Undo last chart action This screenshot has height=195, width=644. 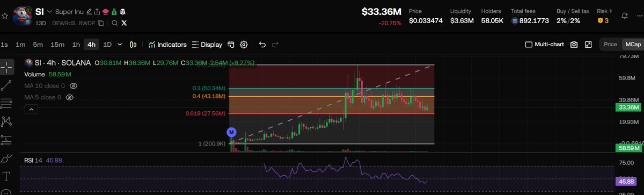262,45
